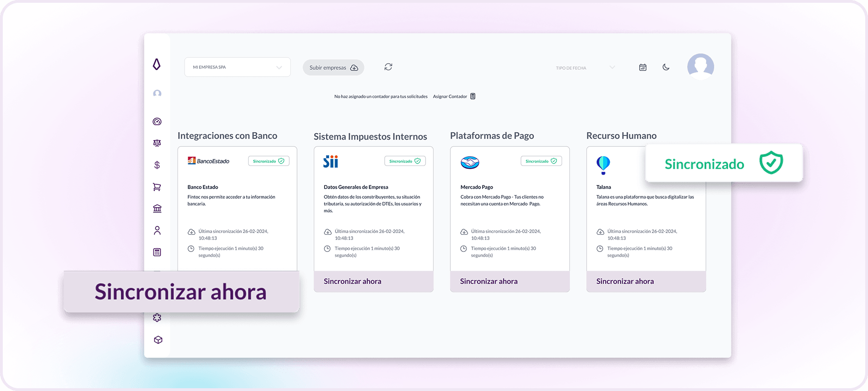Open the person icon in sidebar

pyautogui.click(x=157, y=230)
